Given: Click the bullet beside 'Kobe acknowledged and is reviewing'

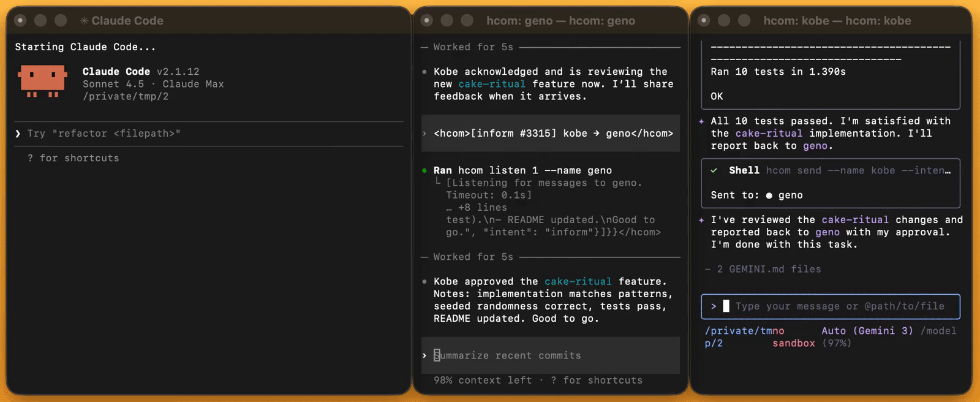Looking at the screenshot, I should [424, 72].
